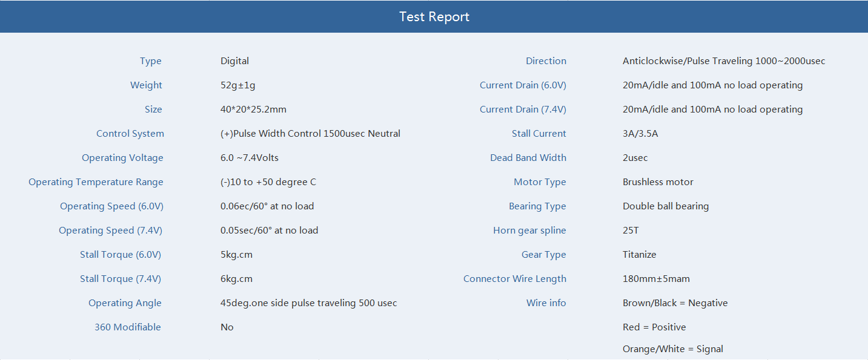Select the Type label
Screen dimensions: 868x360
point(151,61)
